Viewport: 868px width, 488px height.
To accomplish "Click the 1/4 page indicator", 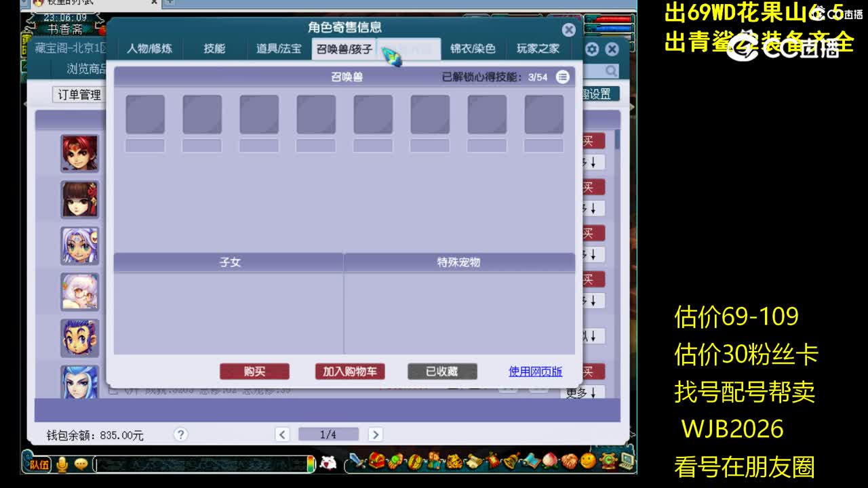I will click(328, 434).
